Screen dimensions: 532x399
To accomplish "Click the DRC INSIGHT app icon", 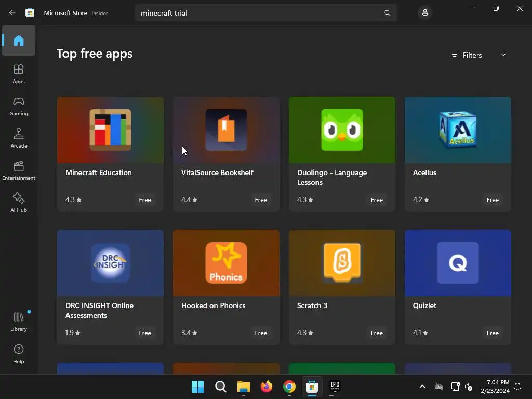I will 110,262.
